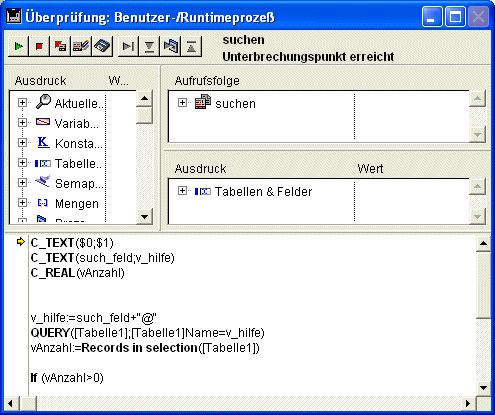
Task: Click the save settings disk icon
Action: [x=102, y=46]
